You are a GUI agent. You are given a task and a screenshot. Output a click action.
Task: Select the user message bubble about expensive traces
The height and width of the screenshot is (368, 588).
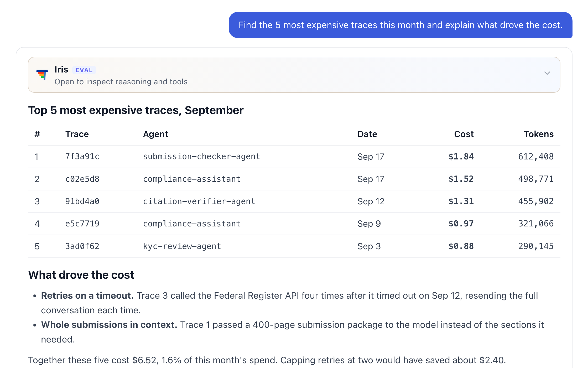[400, 25]
